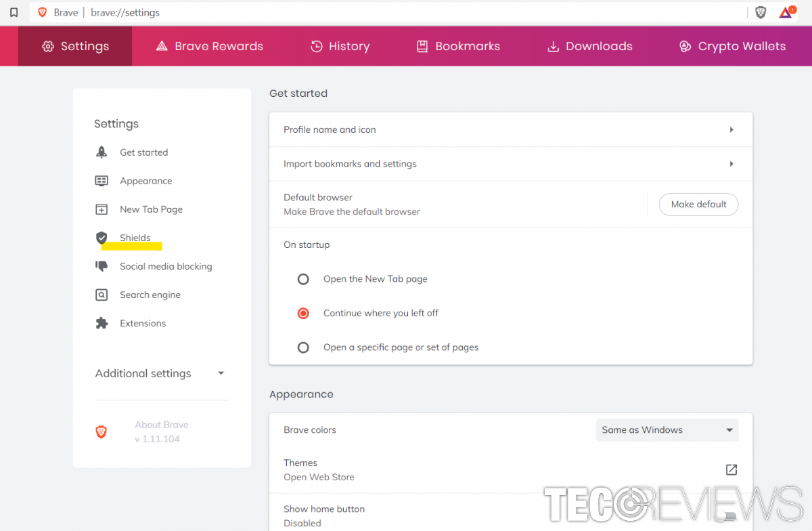Screen dimensions: 812x531
Task: Select the Shields shield icon in sidebar
Action: click(101, 238)
